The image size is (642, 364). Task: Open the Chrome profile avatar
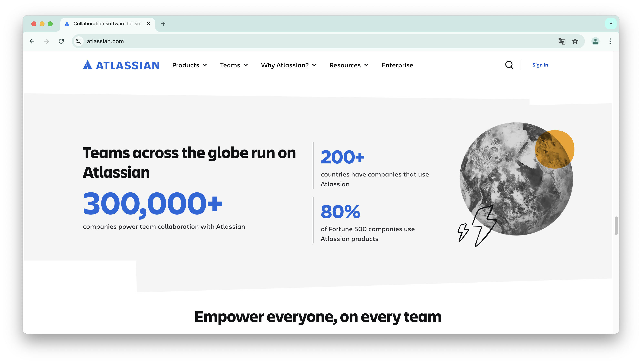coord(595,41)
